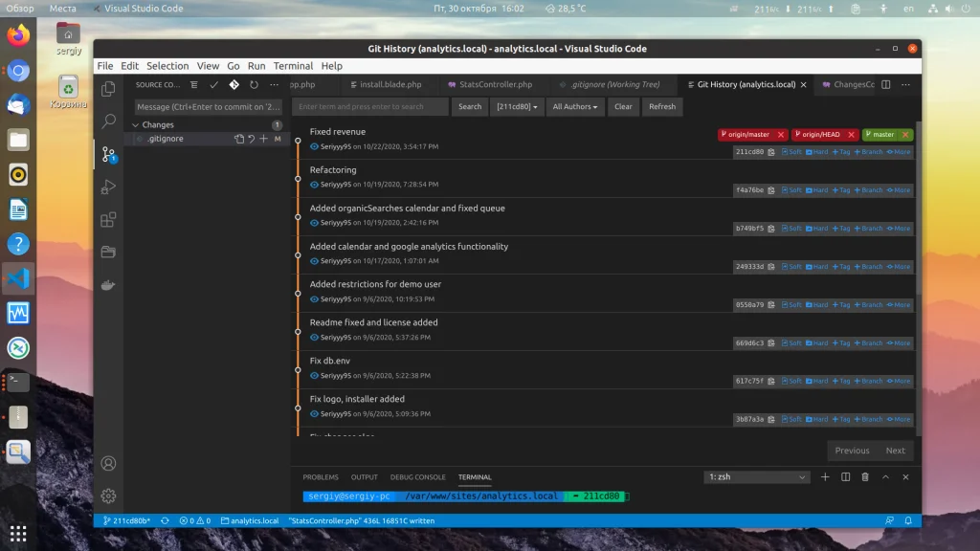Maximize panel with the up chevron
980x551 pixels.
pos(885,477)
